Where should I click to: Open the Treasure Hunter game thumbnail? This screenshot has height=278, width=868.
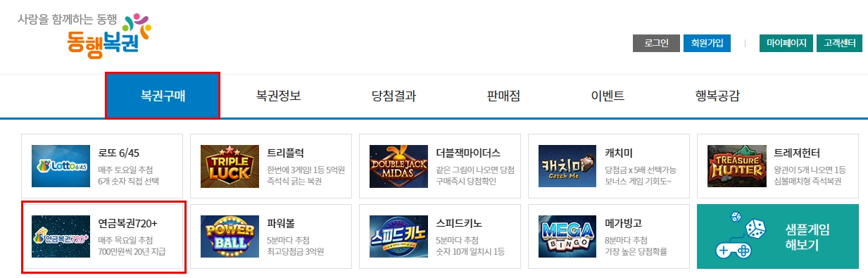pyautogui.click(x=736, y=166)
